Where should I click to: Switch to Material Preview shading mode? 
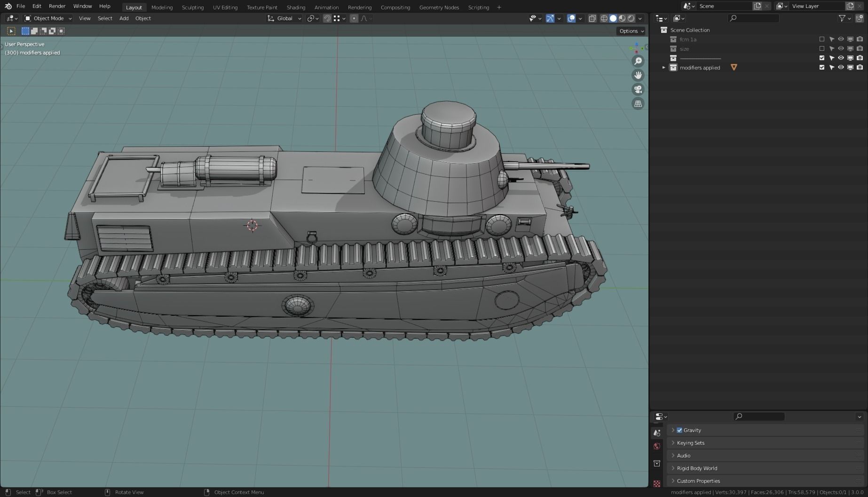tap(622, 18)
